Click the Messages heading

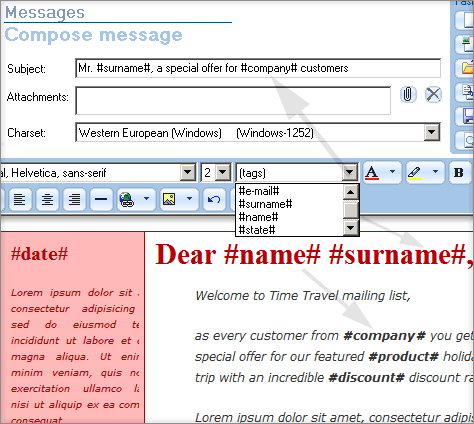pos(45,13)
